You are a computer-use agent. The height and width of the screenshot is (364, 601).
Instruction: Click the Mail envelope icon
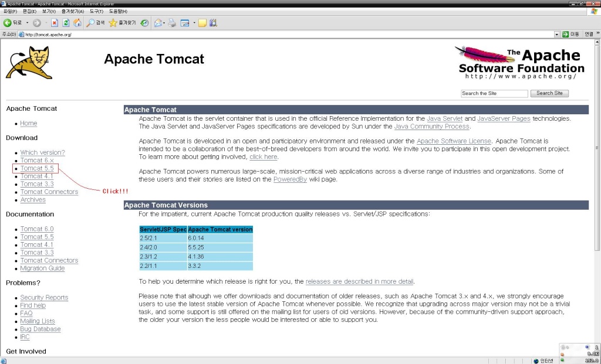pos(158,23)
